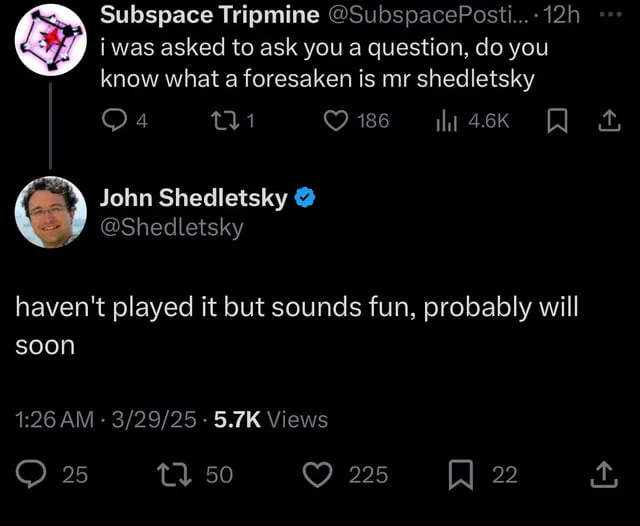Click the John Shedletsky display name

click(194, 198)
